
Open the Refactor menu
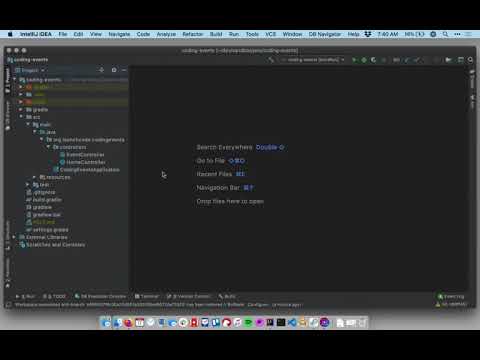[192, 34]
